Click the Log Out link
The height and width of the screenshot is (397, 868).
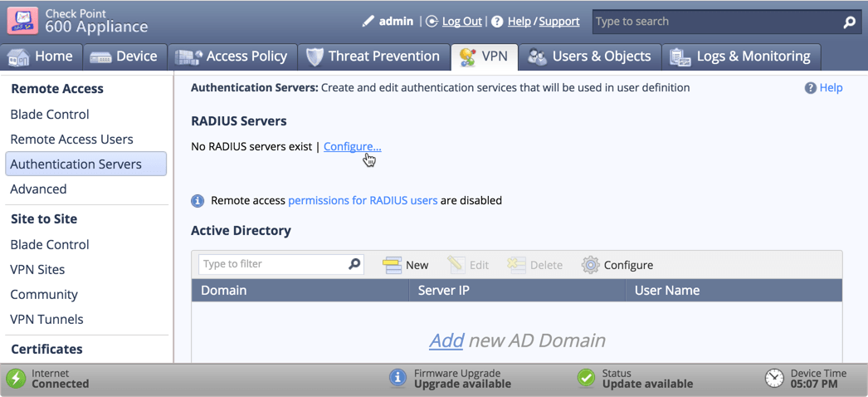[462, 22]
